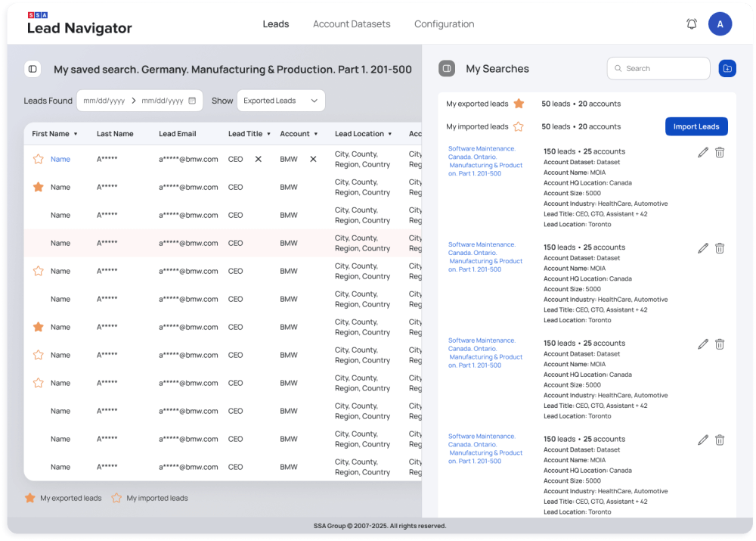Image resolution: width=756 pixels, height=541 pixels.
Task: Open the user avatar menu labeled A
Action: point(720,23)
